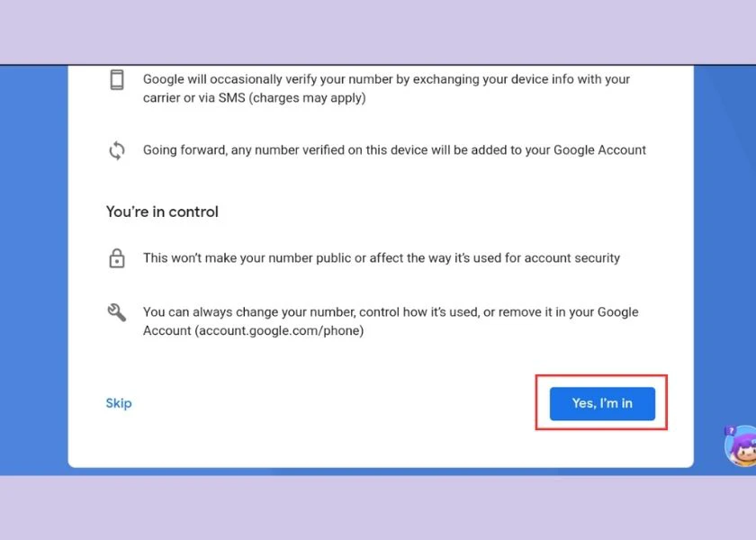Click the 'Going forward, any number verified' sentence
This screenshot has width=756, height=540.
[x=394, y=150]
